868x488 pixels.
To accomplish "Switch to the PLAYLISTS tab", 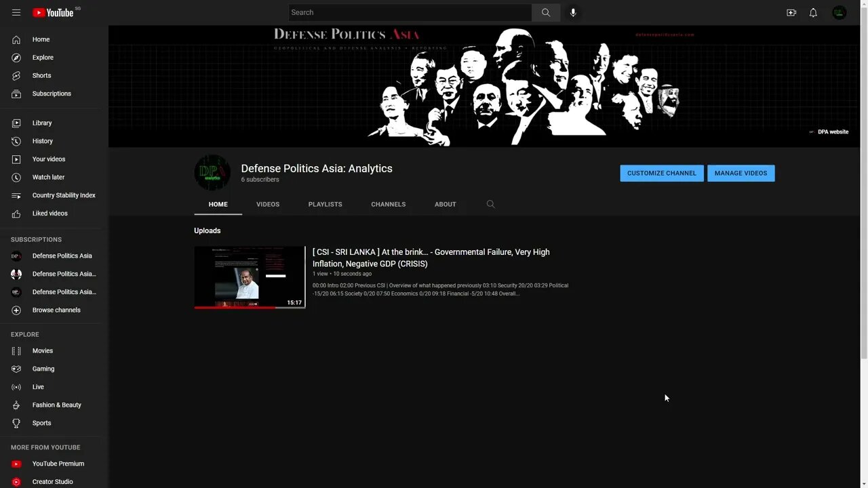I will point(325,204).
